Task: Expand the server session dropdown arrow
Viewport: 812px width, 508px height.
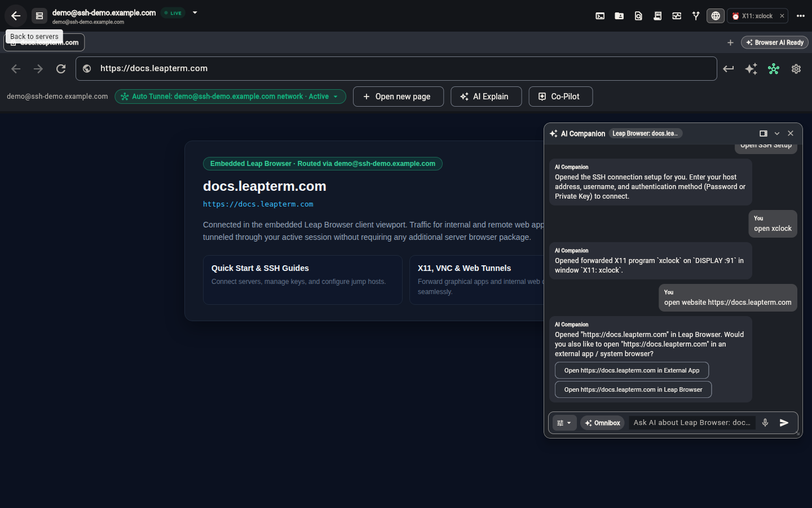Action: [195, 12]
